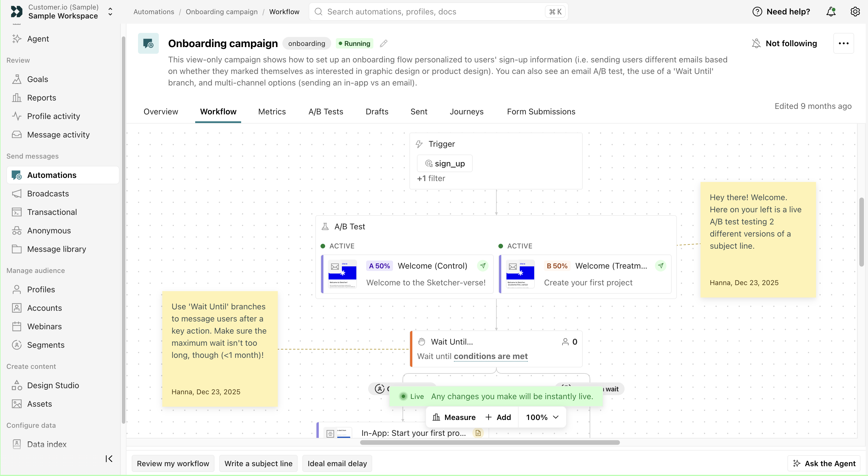Open the A/B Tests tab
Screen dimensions: 868x476
[326, 111]
